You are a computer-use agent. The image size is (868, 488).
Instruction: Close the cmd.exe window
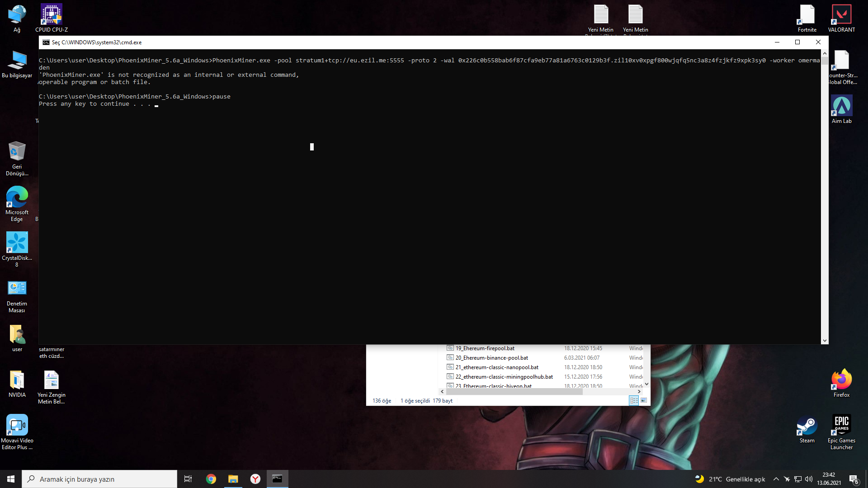coord(818,42)
